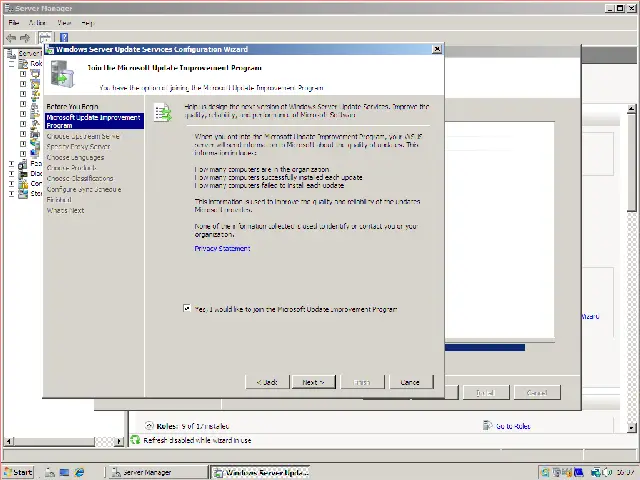Enable joining the Microsoft Update Improvement Program

click(x=187, y=308)
